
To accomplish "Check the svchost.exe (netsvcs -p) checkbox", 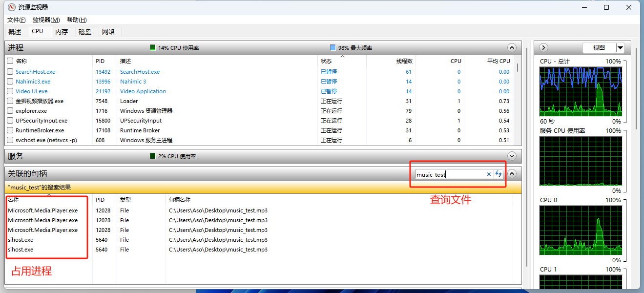I will click(x=10, y=140).
